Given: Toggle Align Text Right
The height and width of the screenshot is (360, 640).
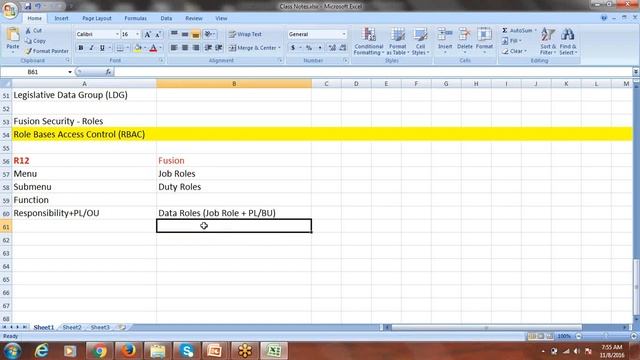Looking at the screenshot, I should tap(196, 48).
